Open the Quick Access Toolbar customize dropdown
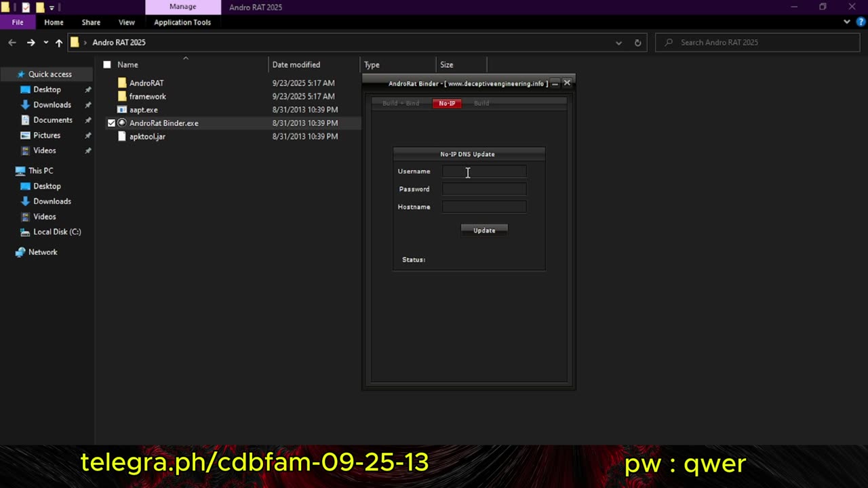 (x=52, y=7)
